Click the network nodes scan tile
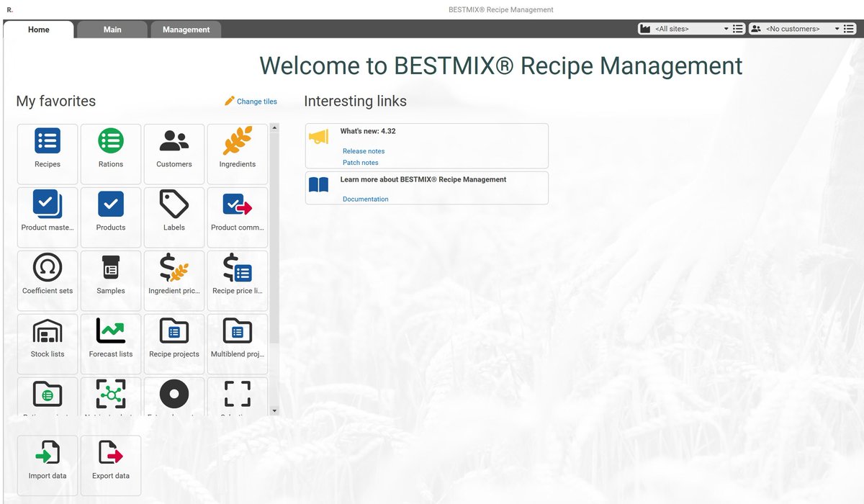The height and width of the screenshot is (504, 864). pos(111,396)
